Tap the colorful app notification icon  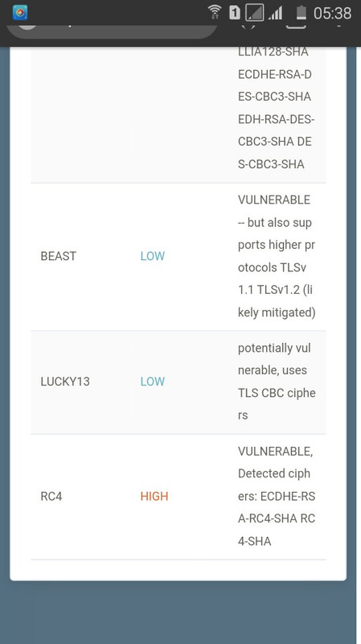click(19, 13)
